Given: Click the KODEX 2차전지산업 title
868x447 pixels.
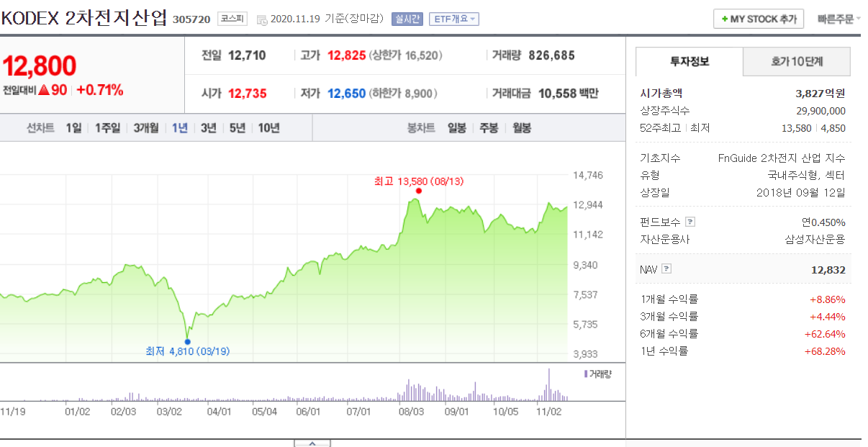Looking at the screenshot, I should [84, 19].
